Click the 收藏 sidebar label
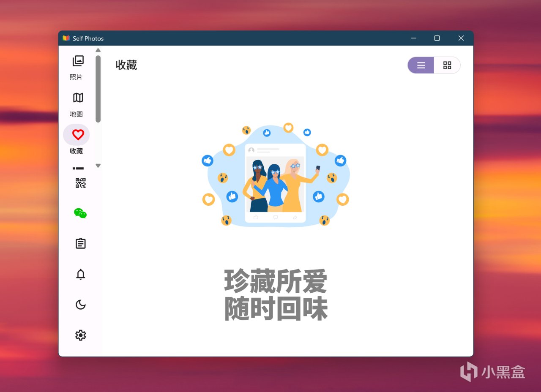Screen dimensions: 541x392 point(77,151)
